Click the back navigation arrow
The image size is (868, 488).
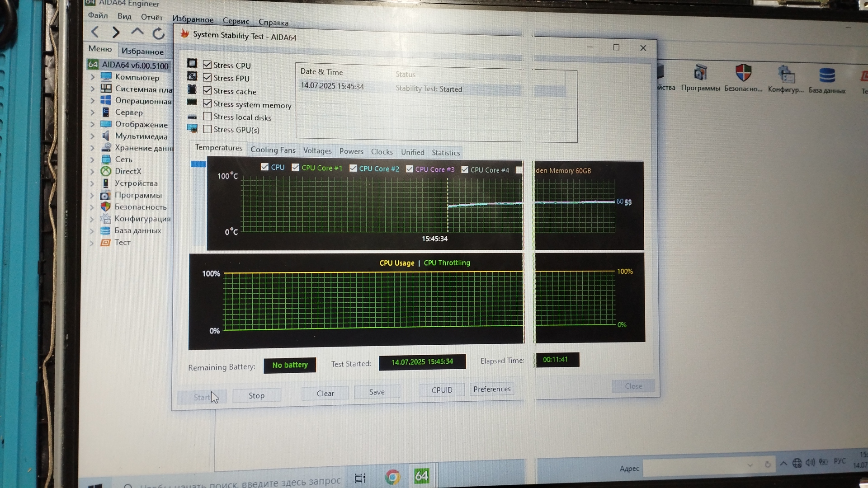click(x=95, y=32)
